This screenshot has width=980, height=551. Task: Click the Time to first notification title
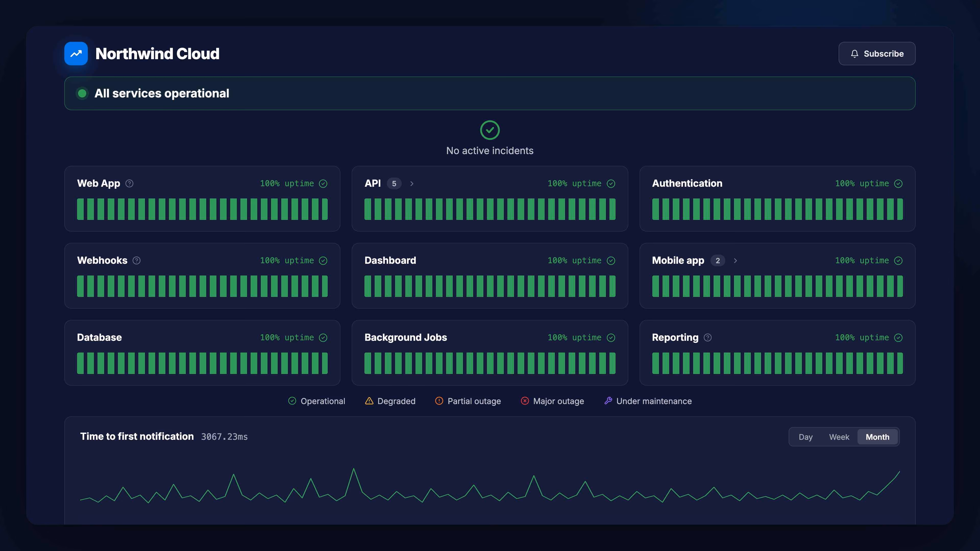click(137, 436)
